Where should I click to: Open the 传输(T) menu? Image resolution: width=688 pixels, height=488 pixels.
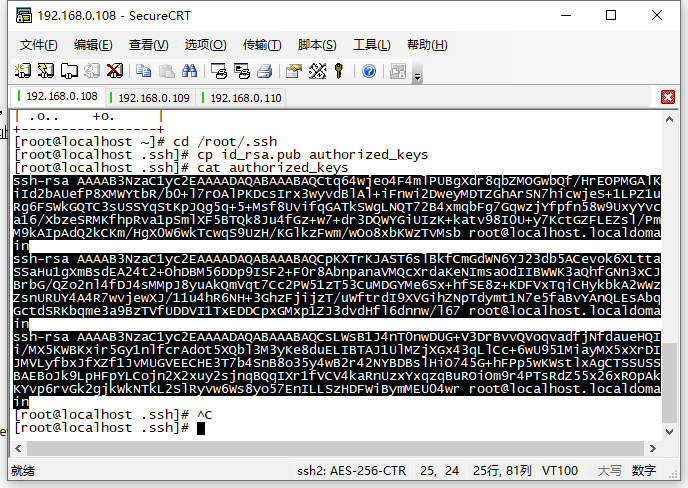coord(262,45)
